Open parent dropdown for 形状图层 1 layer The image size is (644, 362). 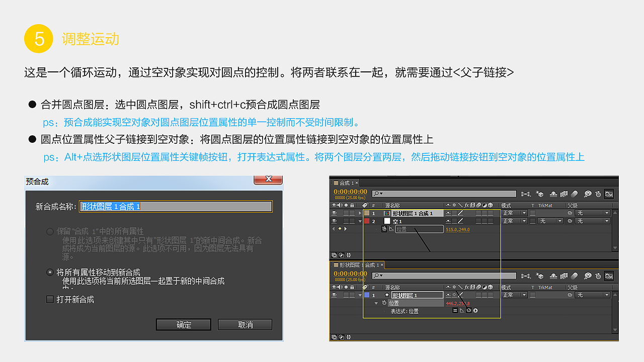(593, 295)
